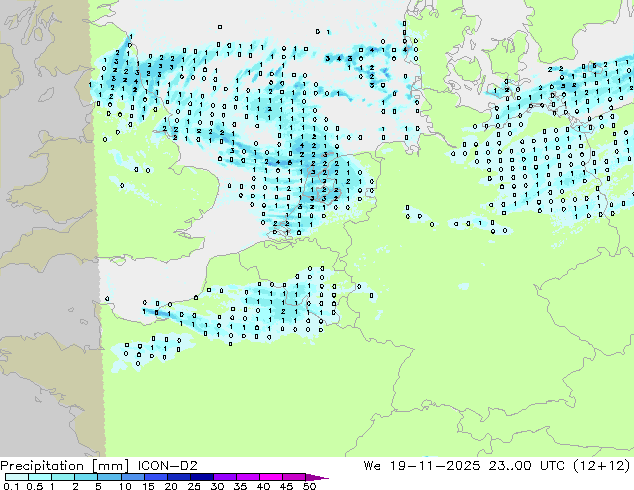Click the above-50 arrow tip of legend

pyautogui.click(x=317, y=477)
